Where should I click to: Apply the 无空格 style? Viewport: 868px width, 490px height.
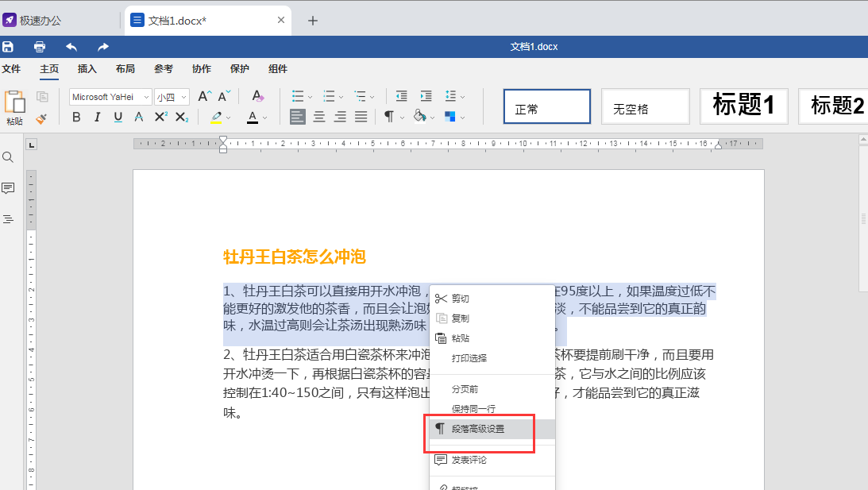pyautogui.click(x=646, y=106)
